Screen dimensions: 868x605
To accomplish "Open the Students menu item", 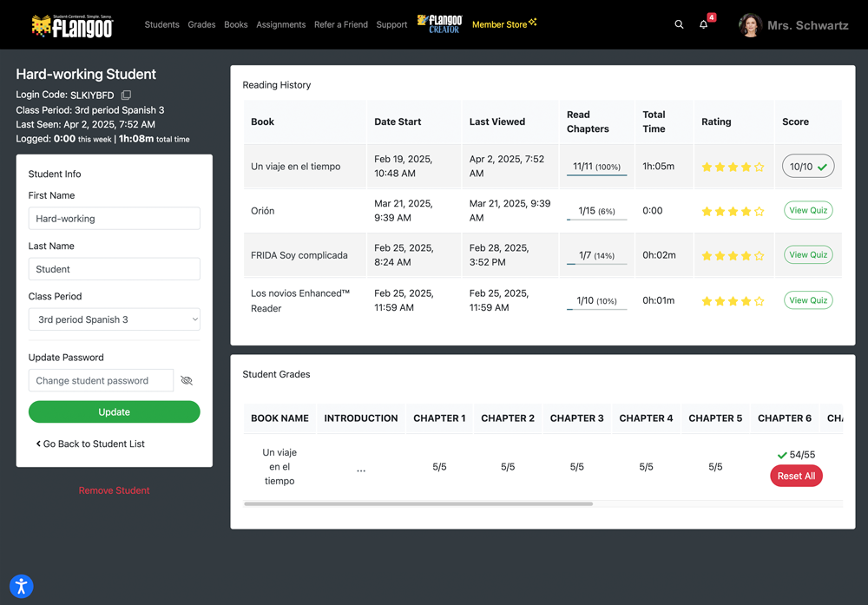I will (161, 25).
